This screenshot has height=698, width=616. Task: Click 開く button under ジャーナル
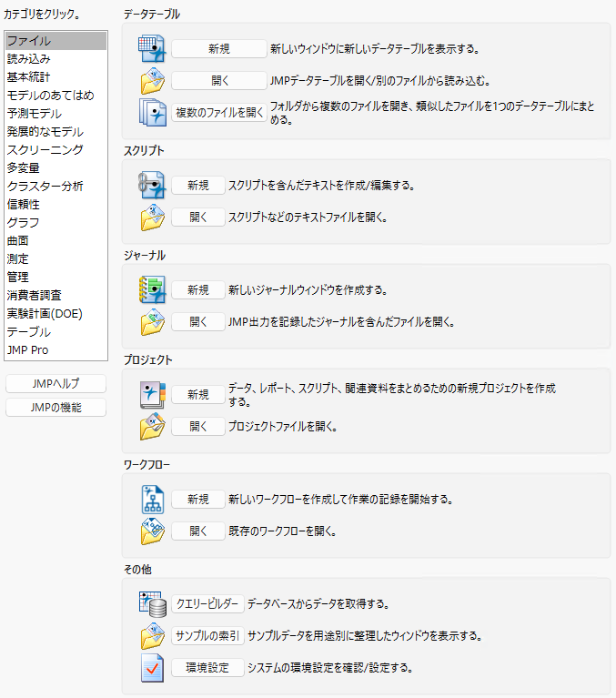(198, 322)
